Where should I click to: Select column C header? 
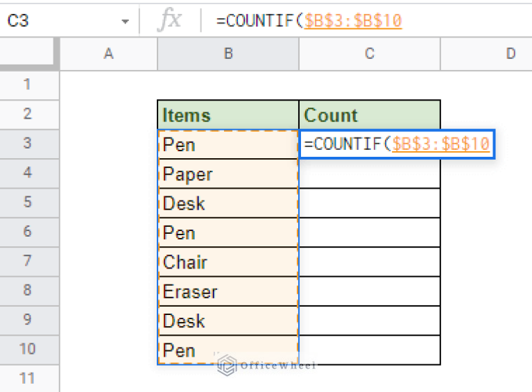(x=370, y=53)
